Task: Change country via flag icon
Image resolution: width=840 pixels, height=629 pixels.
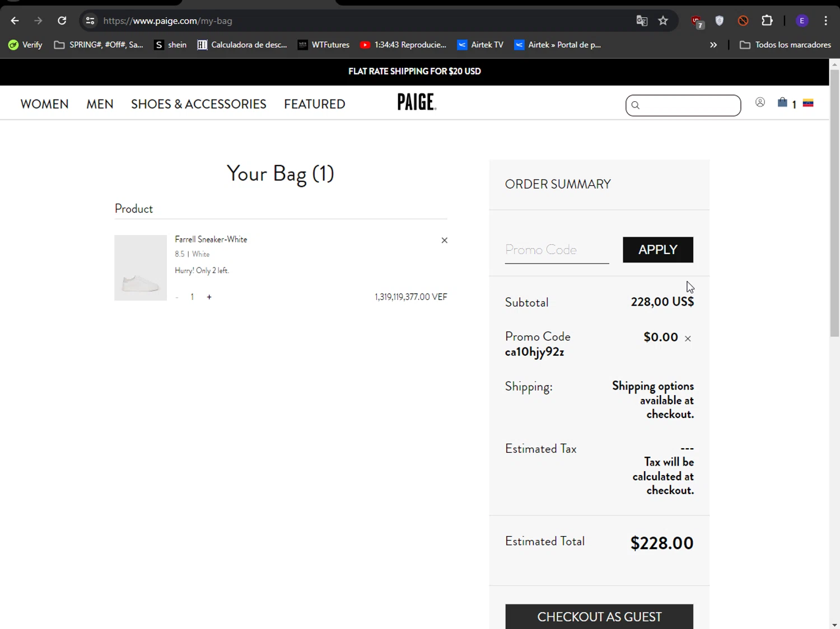Action: (x=808, y=103)
